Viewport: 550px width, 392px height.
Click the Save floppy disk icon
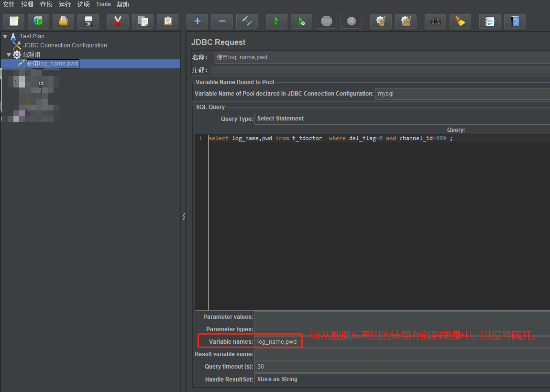88,21
